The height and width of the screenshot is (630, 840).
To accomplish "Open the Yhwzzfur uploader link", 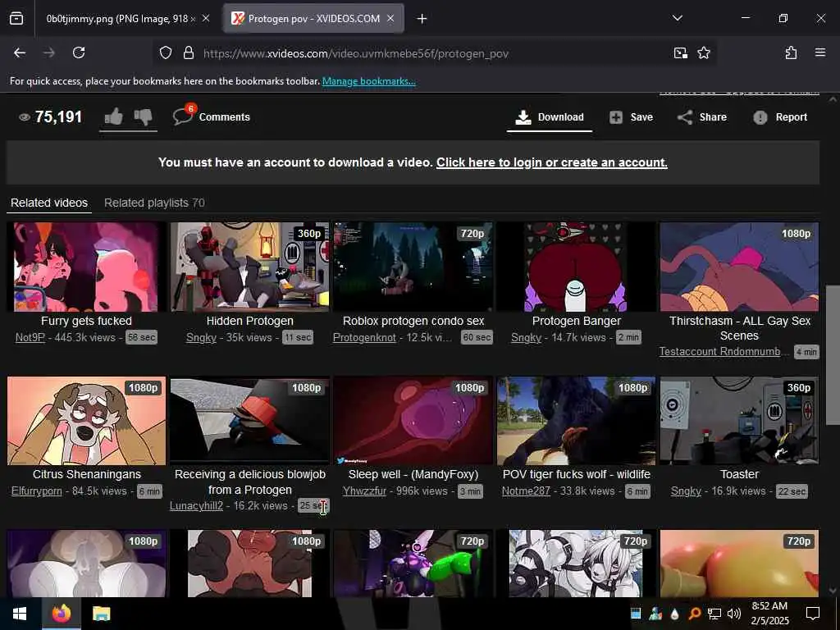I will point(364,491).
